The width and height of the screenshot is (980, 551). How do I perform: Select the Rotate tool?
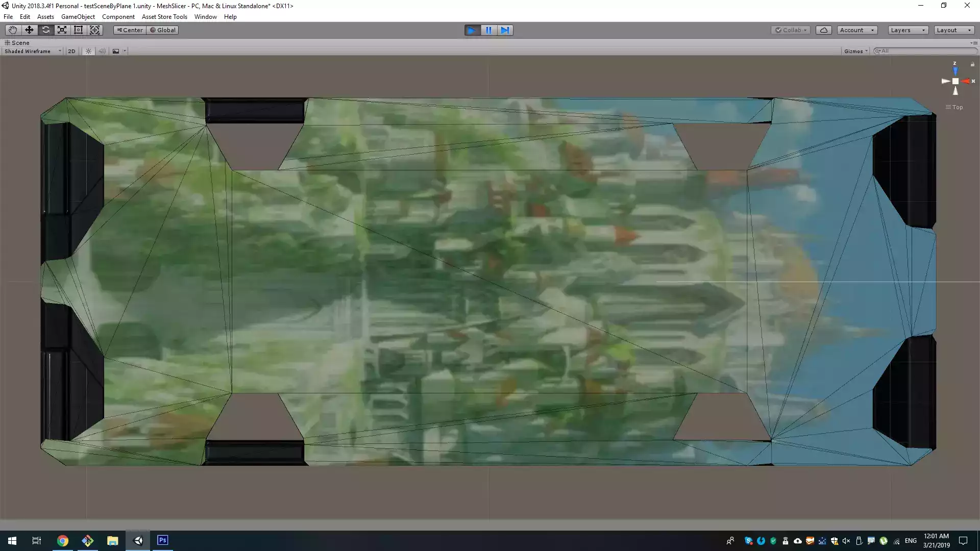(x=45, y=30)
